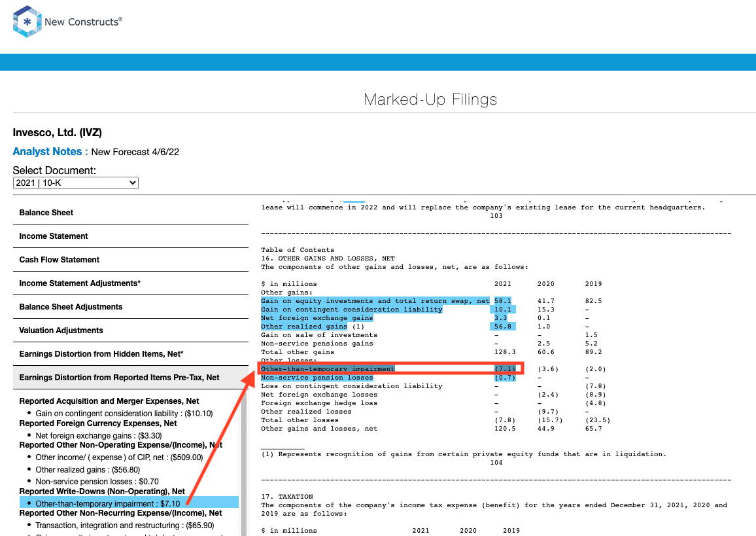Select Other income/(expense) of CIP, net item
The height and width of the screenshot is (536, 756).
(119, 457)
